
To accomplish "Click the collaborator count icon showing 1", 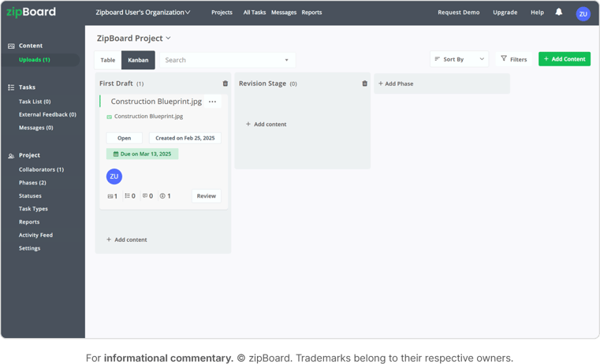I will click(162, 195).
